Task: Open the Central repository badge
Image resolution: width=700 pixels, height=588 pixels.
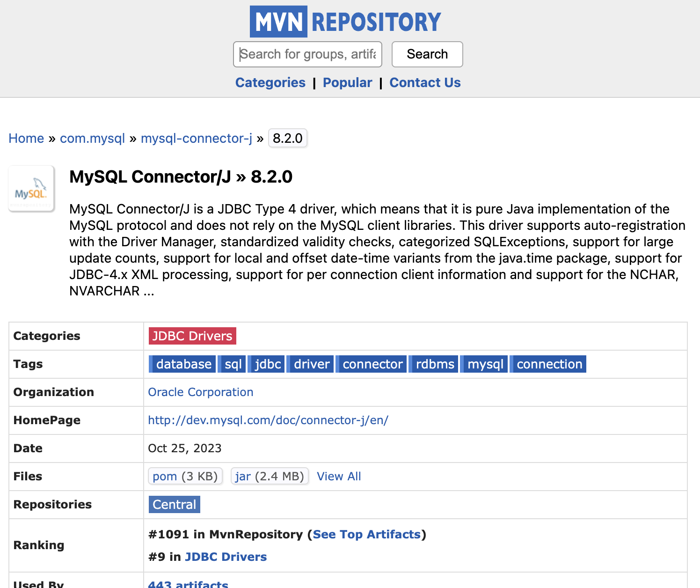Action: (175, 505)
